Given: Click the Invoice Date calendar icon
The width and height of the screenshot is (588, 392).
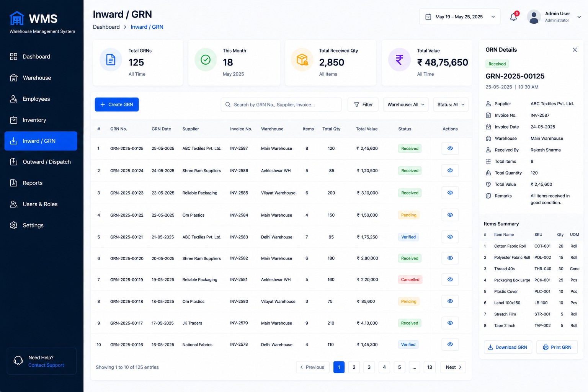Looking at the screenshot, I should [x=488, y=127].
